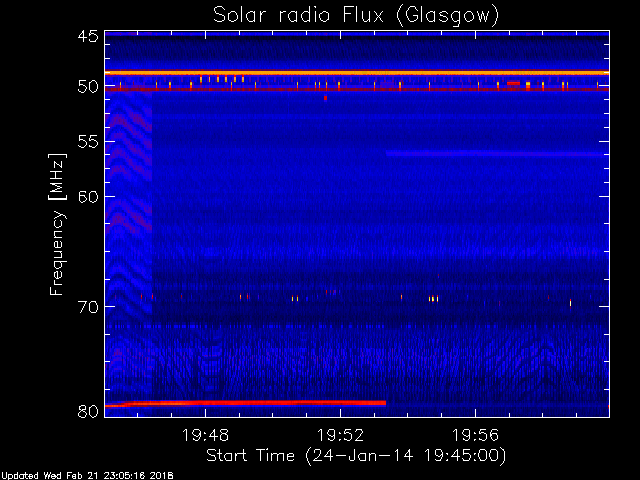
Task: Click the 19:48 time tick label
Action: pyautogui.click(x=205, y=435)
